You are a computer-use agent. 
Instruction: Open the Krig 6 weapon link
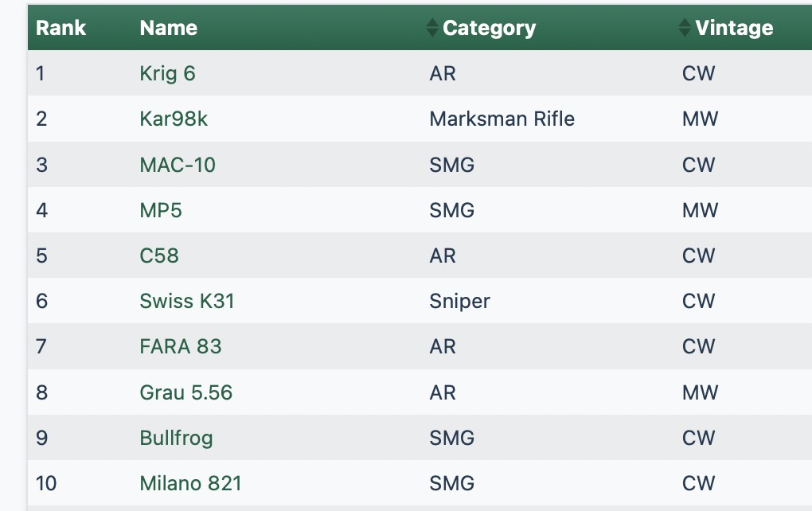[167, 73]
